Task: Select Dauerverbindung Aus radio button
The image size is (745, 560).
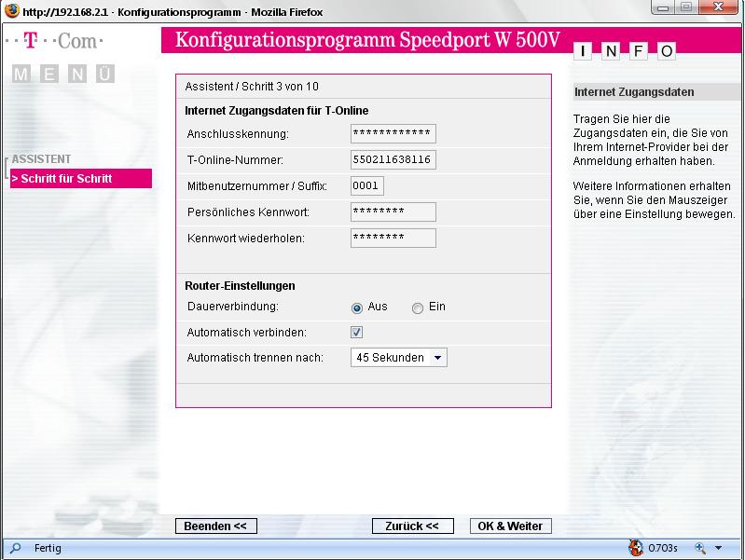Action: (x=357, y=307)
